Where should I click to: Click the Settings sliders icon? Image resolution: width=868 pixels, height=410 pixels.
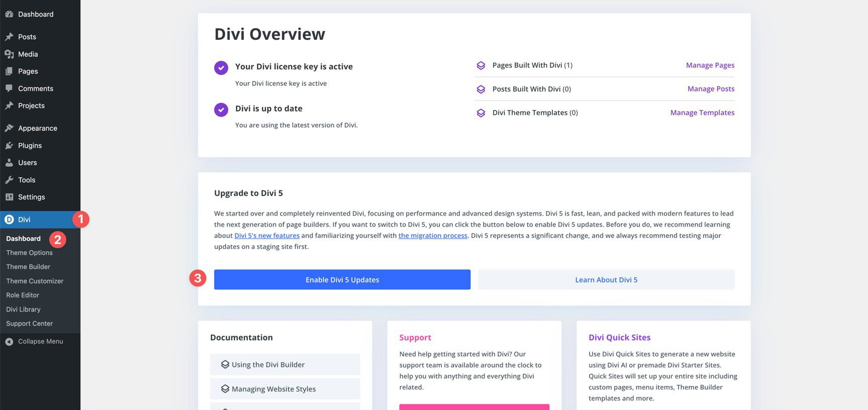9,197
